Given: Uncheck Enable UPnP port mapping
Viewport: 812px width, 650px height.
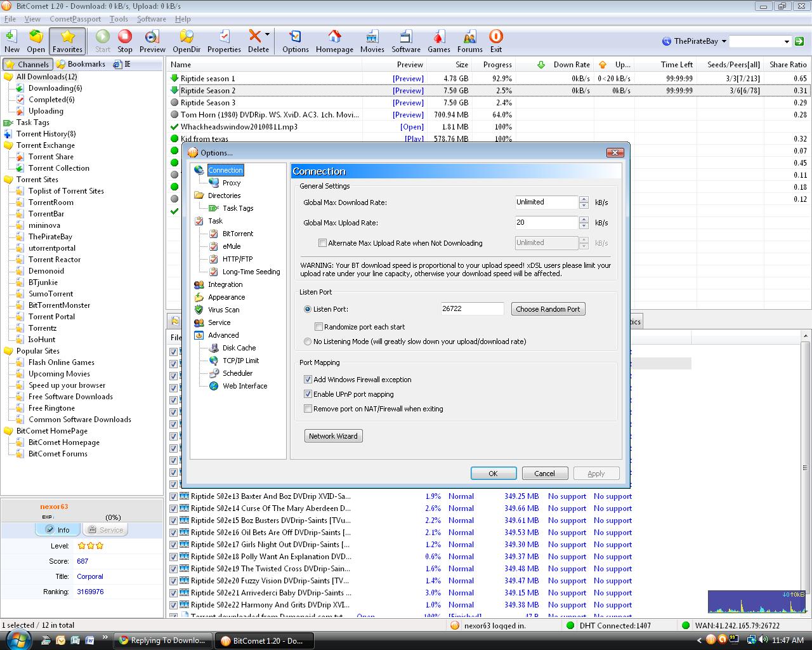Looking at the screenshot, I should 308,394.
